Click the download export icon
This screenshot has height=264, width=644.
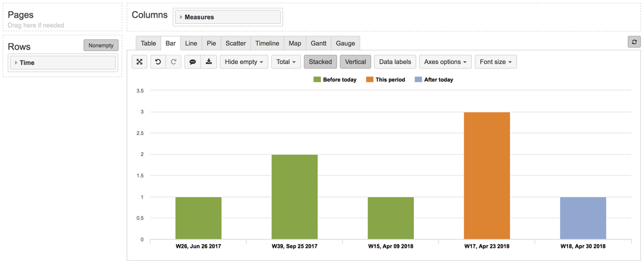209,62
